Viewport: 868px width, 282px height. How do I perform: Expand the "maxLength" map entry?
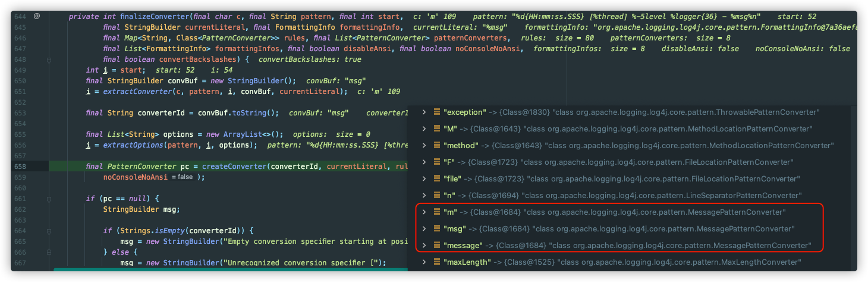pos(424,262)
